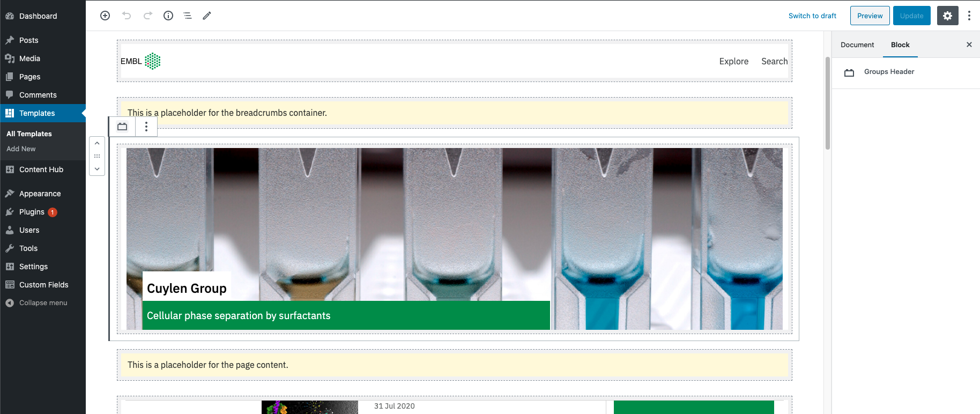Open Templates in admin menu
980x414 pixels.
43,113
